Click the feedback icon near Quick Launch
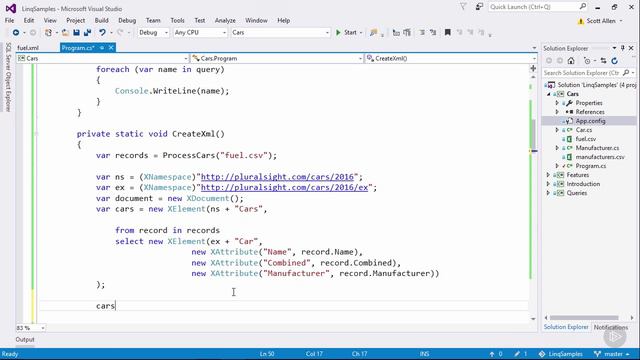The image size is (640, 360). [x=479, y=7]
